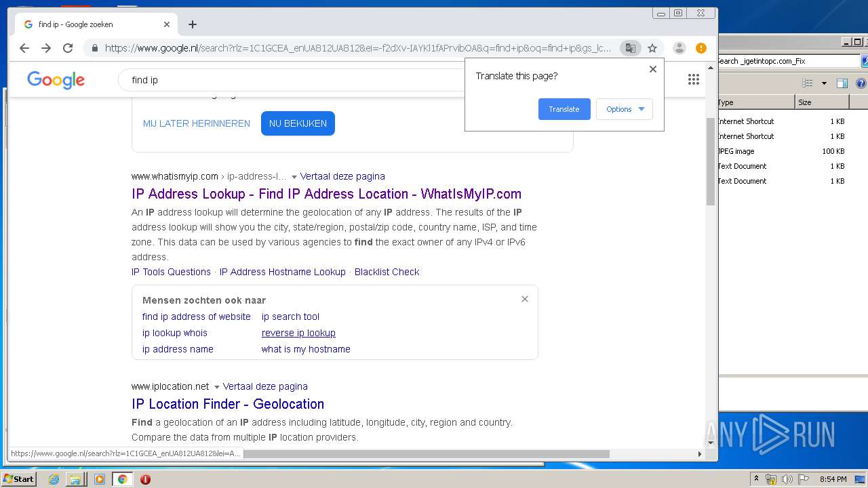Bookmark this page with the star icon
Image resolution: width=868 pixels, height=488 pixels.
coord(652,48)
